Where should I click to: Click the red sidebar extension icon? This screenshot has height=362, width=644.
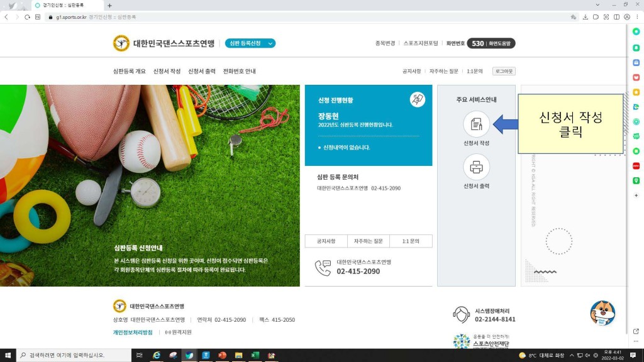636,166
